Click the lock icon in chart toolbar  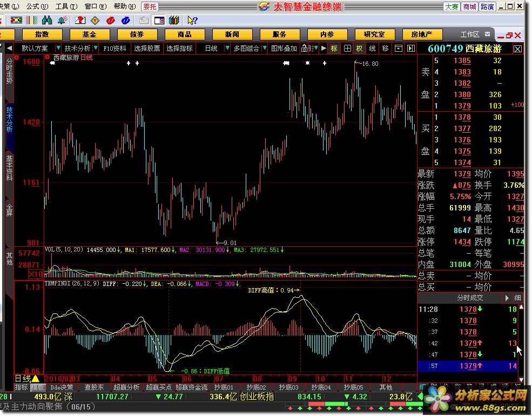(304, 49)
